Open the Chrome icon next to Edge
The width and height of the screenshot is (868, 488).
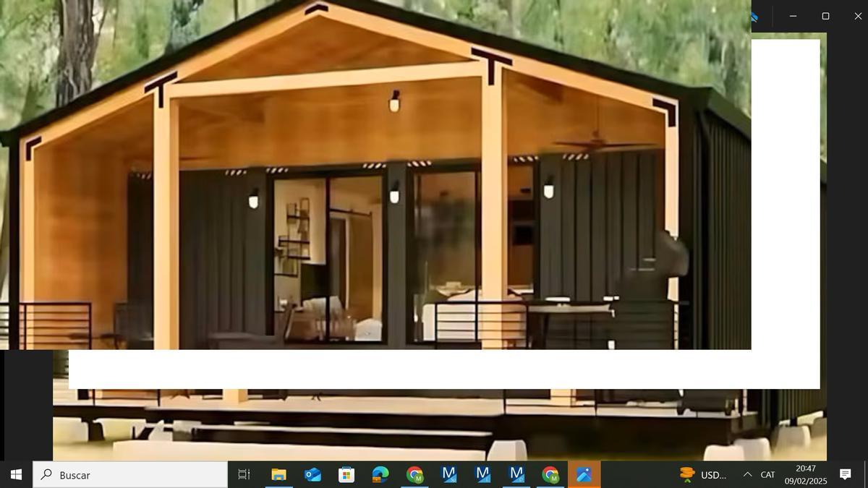[414, 474]
